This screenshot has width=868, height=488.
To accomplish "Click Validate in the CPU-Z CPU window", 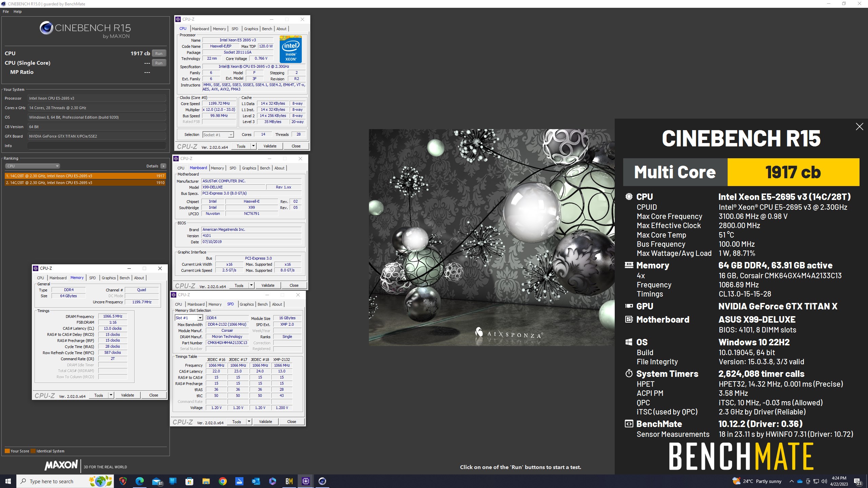I will [x=270, y=146].
